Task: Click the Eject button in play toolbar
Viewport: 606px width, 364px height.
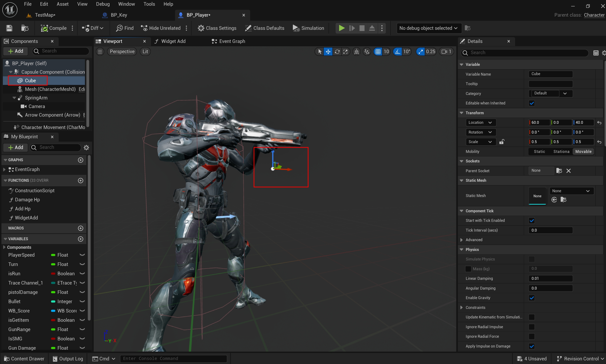Action: [372, 28]
